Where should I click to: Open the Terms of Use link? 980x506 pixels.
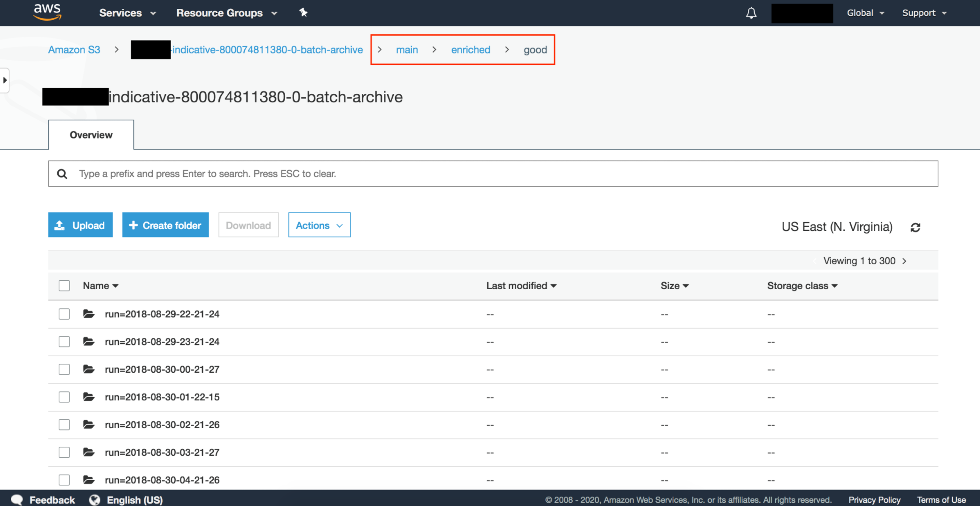pos(941,500)
